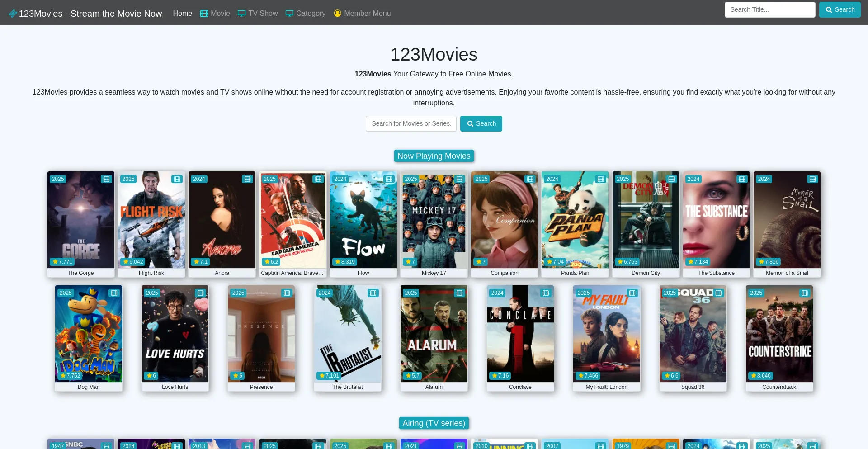Click film icon on Squad 36 poster
This screenshot has width=868, height=449.
pyautogui.click(x=718, y=293)
